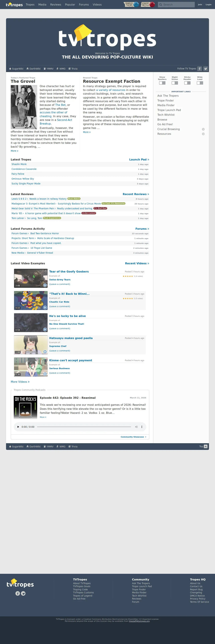Seek in the podcast audio progress bar
The height and width of the screenshot is (644, 215).
pyautogui.click(x=84, y=427)
